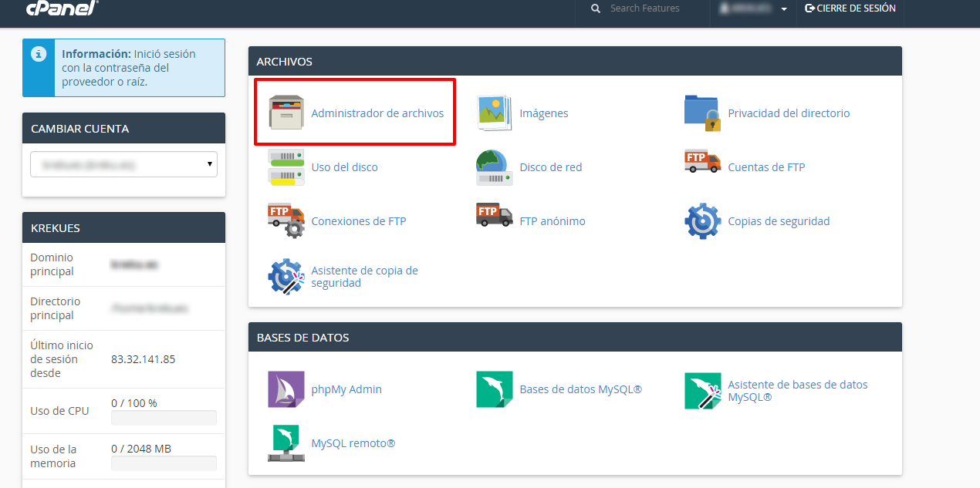This screenshot has height=488, width=980.
Task: Click the FTP anónimo truck icon
Action: point(494,215)
